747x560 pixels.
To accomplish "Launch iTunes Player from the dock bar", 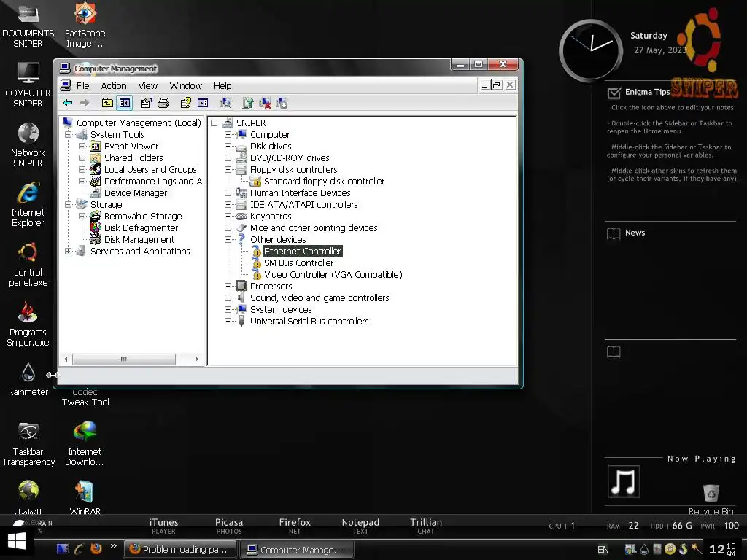I will click(163, 526).
